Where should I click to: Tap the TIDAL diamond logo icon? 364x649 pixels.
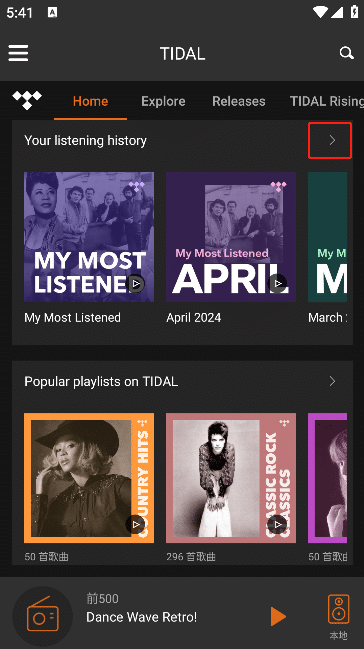(27, 100)
